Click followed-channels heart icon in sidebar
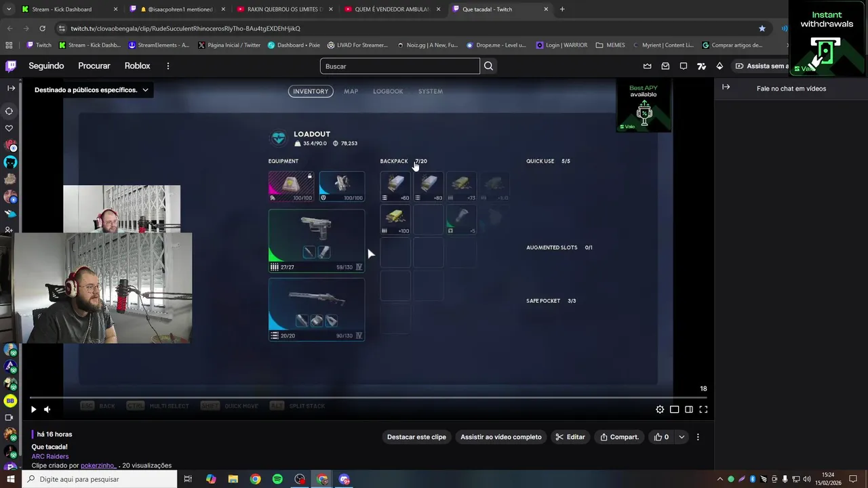 tap(9, 128)
